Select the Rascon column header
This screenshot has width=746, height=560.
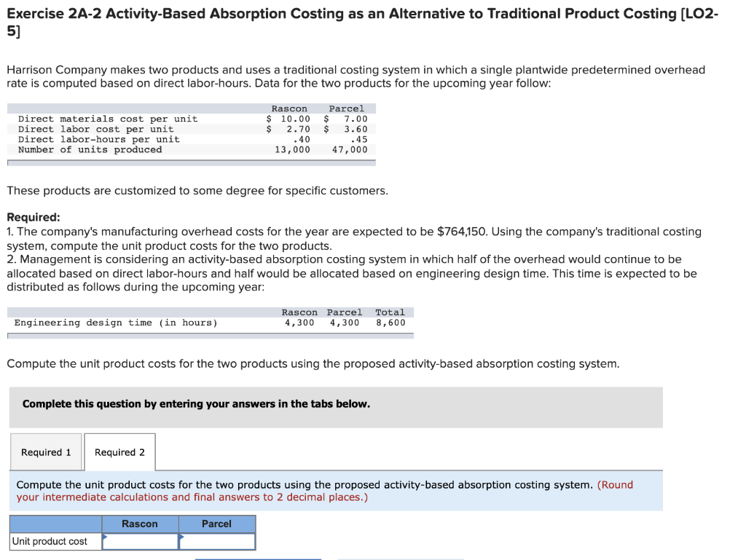coord(139,524)
